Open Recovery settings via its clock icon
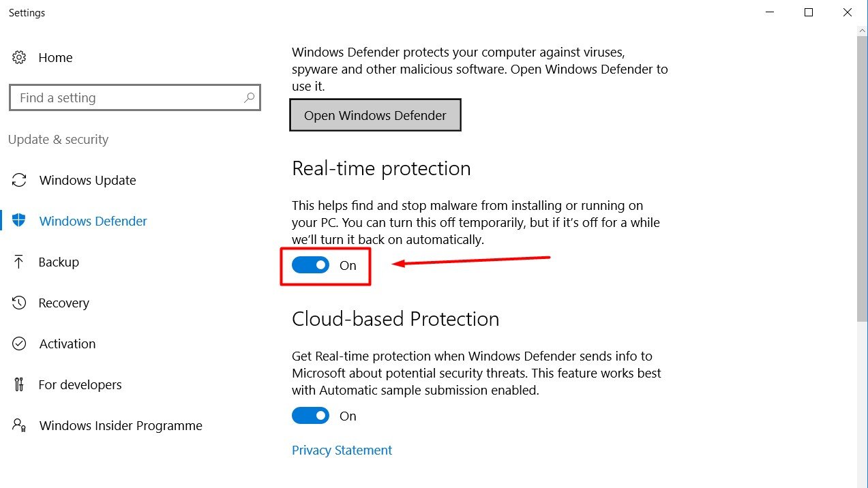 point(18,303)
